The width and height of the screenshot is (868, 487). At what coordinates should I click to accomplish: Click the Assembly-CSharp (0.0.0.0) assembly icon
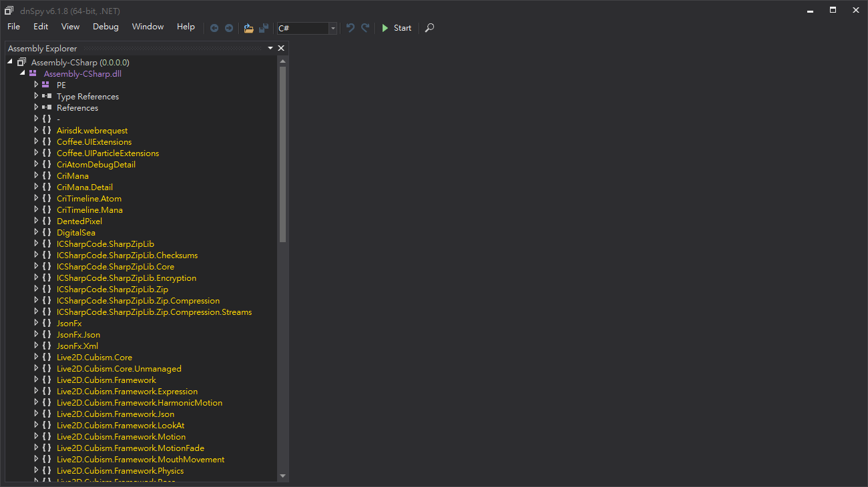tap(21, 62)
